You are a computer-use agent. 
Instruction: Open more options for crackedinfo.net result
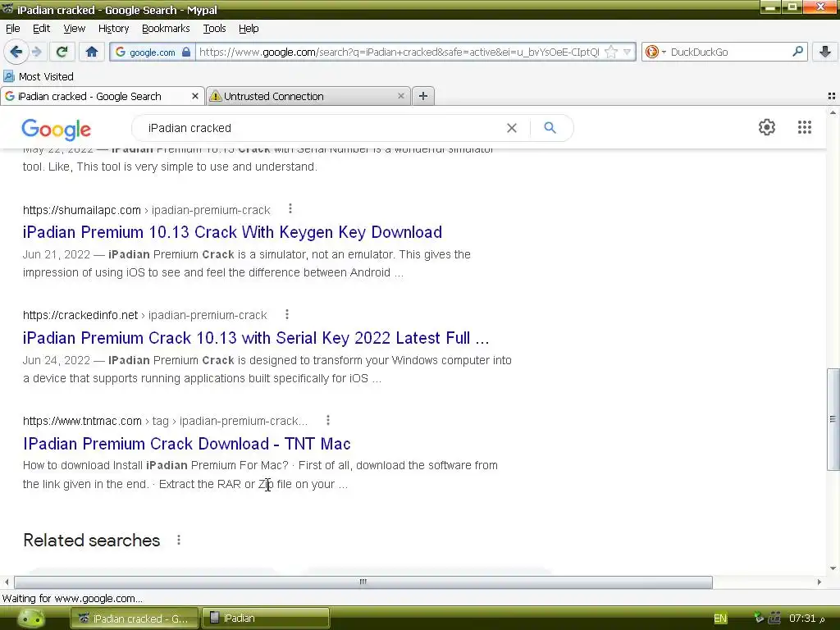coord(287,314)
